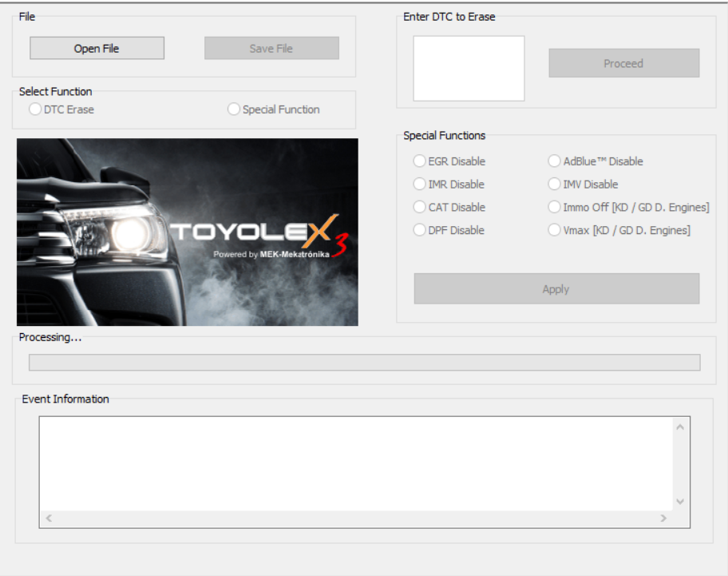Screen dimensions: 728x576
Task: Click the Save File button
Action: 271,48
